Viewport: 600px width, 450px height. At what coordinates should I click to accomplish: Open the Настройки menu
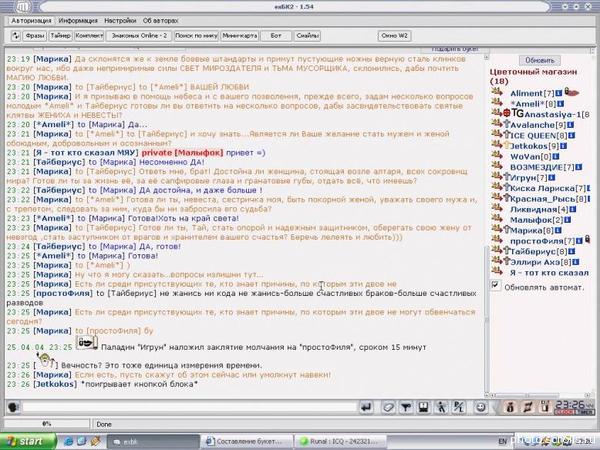pyautogui.click(x=120, y=21)
